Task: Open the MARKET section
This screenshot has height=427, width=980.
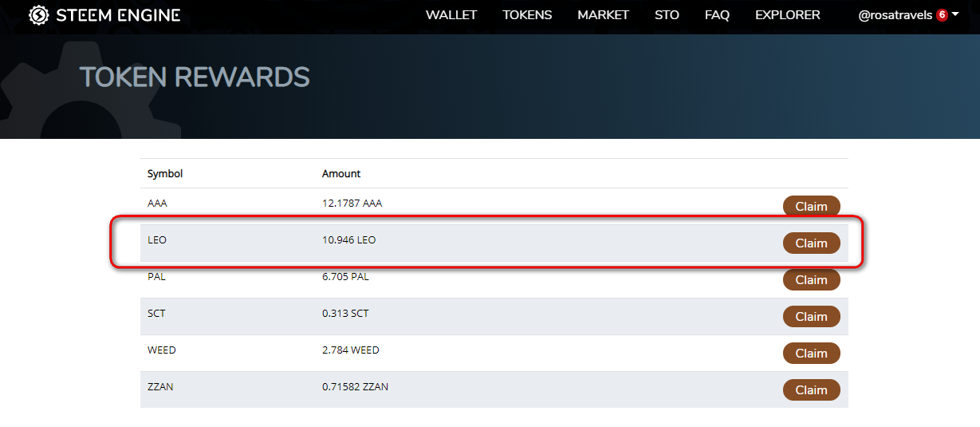Action: (x=603, y=15)
